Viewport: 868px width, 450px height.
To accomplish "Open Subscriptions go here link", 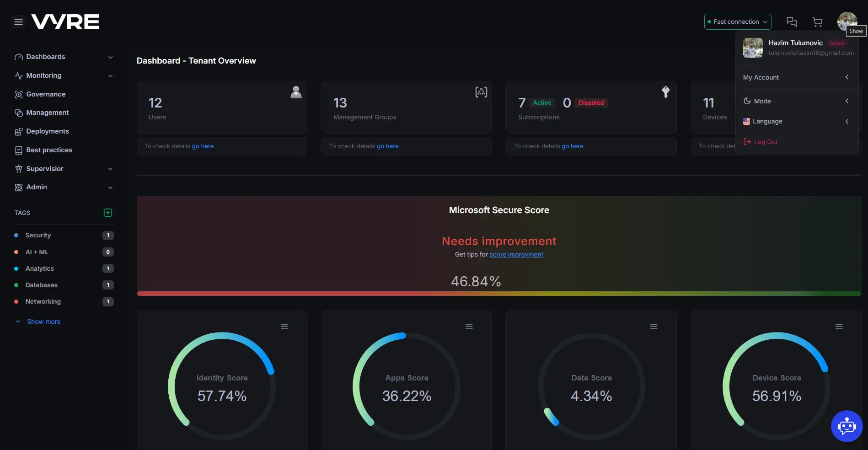I will tap(572, 146).
